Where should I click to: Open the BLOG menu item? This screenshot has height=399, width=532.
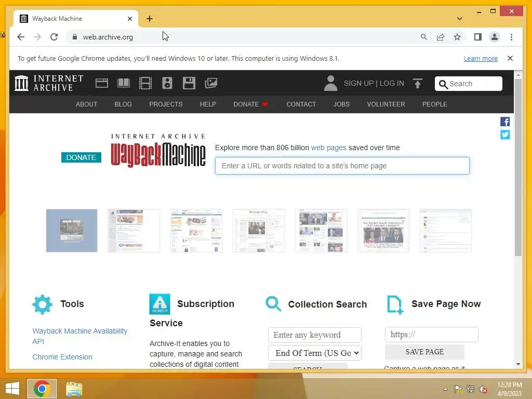(x=123, y=104)
